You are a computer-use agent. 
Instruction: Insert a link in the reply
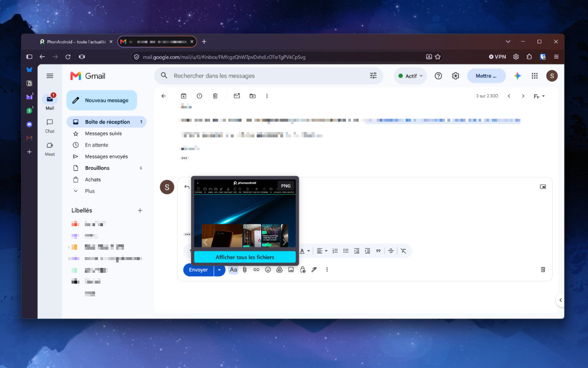256,269
